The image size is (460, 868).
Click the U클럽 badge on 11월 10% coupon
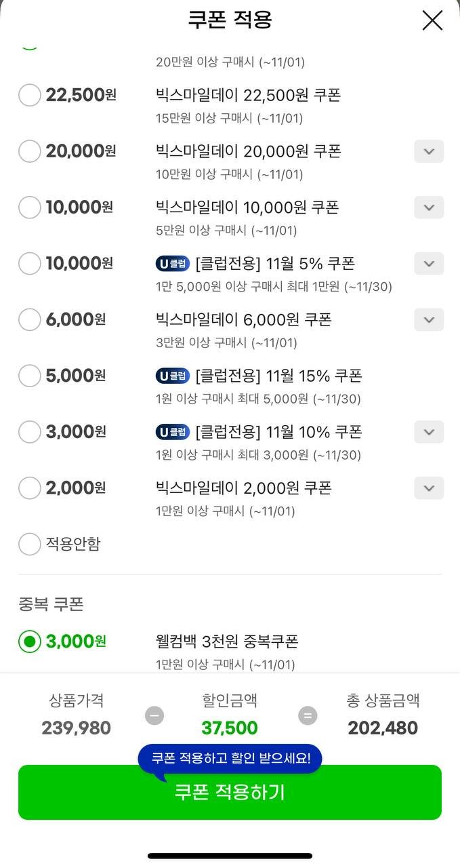coord(173,432)
